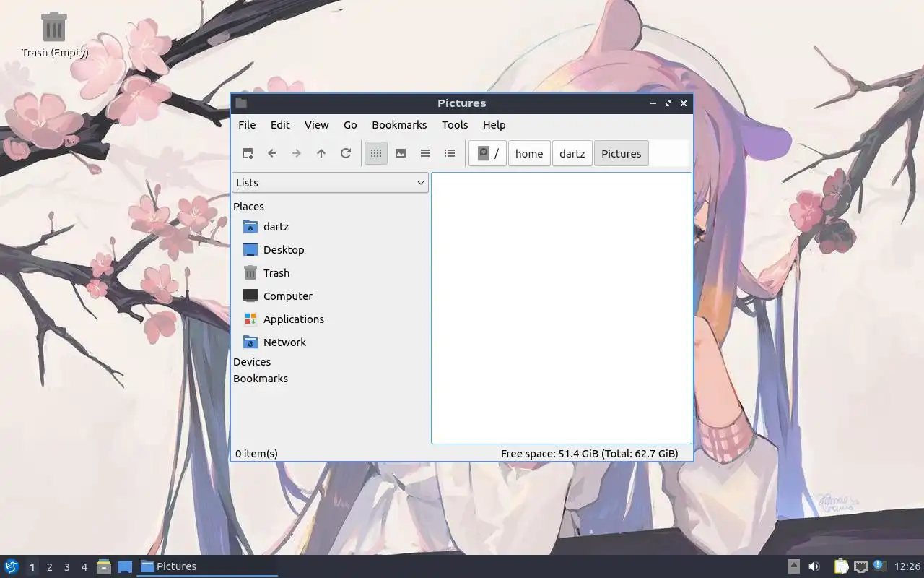The width and height of the screenshot is (924, 578).
Task: Open the Edit menu
Action: click(x=280, y=125)
